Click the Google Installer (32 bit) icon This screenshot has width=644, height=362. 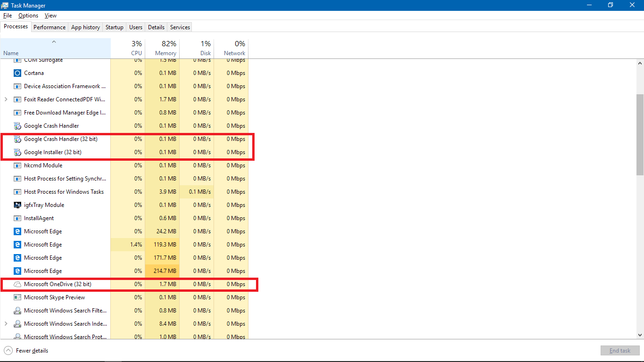17,152
